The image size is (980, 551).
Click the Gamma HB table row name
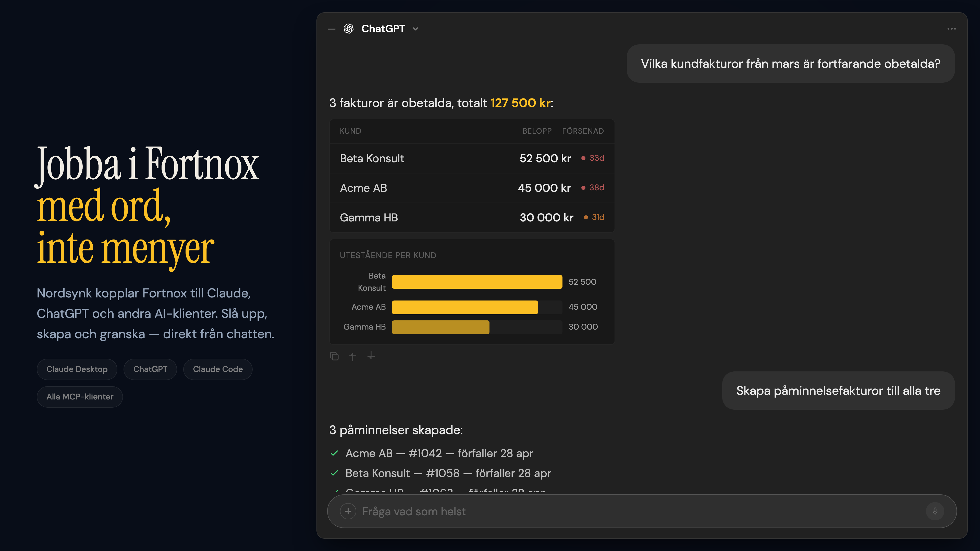click(369, 218)
